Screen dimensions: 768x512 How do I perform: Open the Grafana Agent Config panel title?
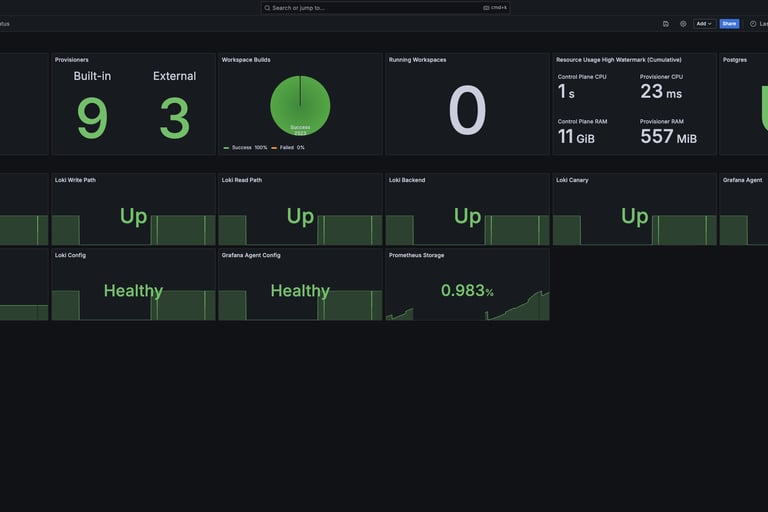click(x=251, y=255)
